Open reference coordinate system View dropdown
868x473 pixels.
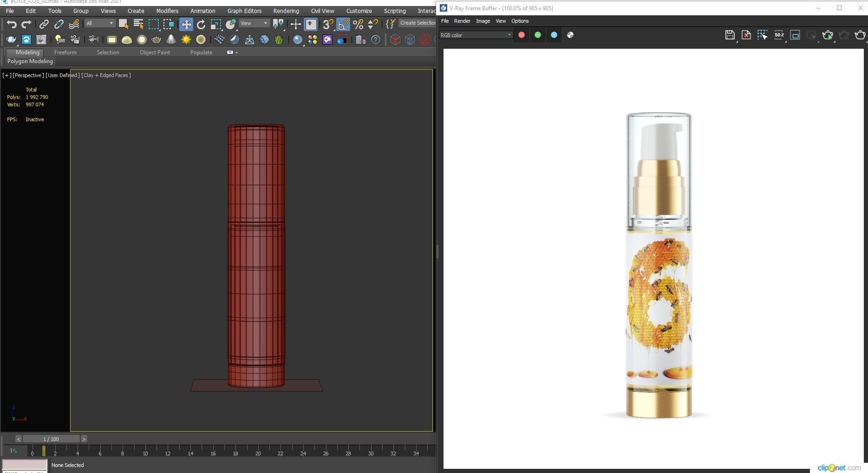[254, 23]
